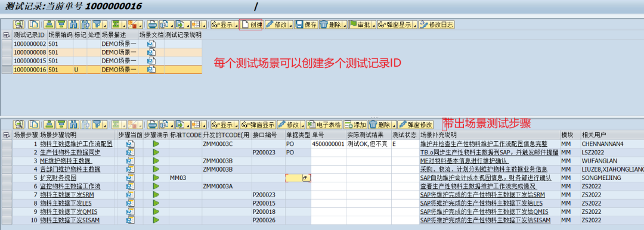644x230 pixels.
Task: Expand 修改 dropdown arrow in lower toolbar
Action: click(x=302, y=125)
